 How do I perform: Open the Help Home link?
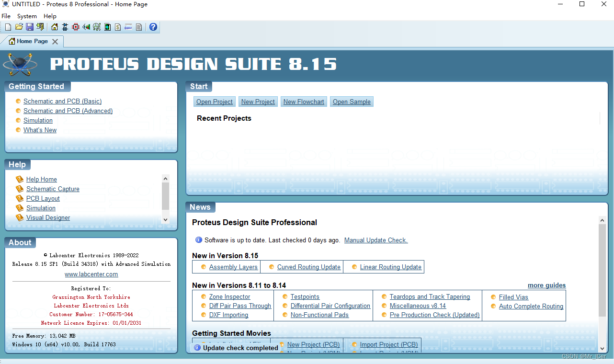point(42,179)
